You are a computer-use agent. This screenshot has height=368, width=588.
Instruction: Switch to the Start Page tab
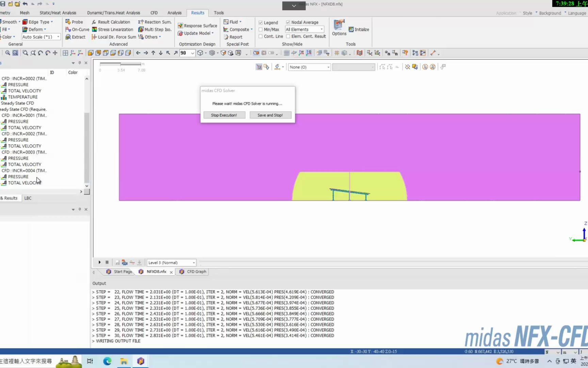click(119, 272)
